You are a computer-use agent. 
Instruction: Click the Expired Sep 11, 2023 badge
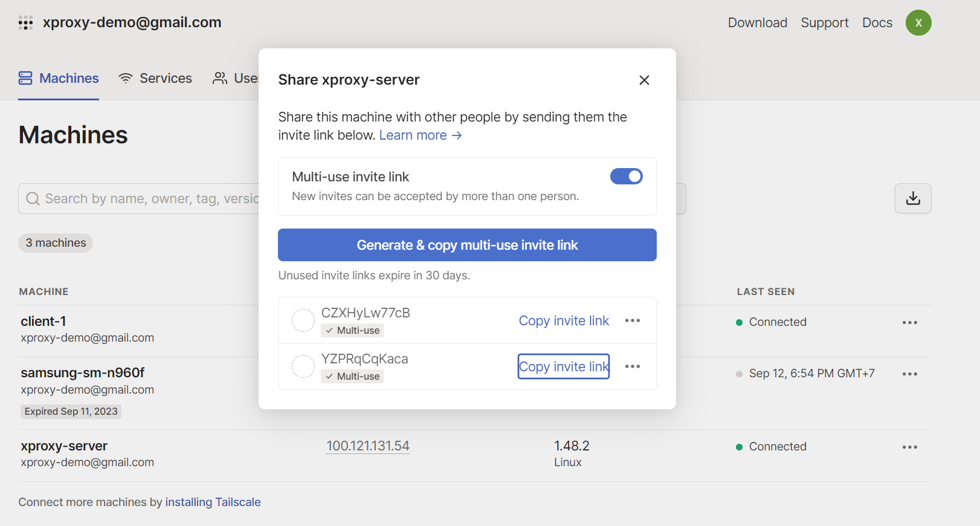tap(71, 411)
